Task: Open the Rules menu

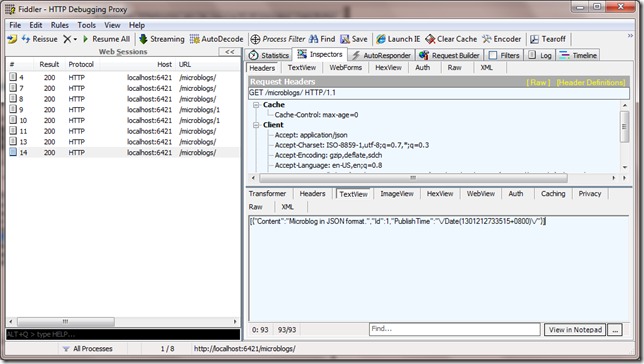Action: coord(60,25)
